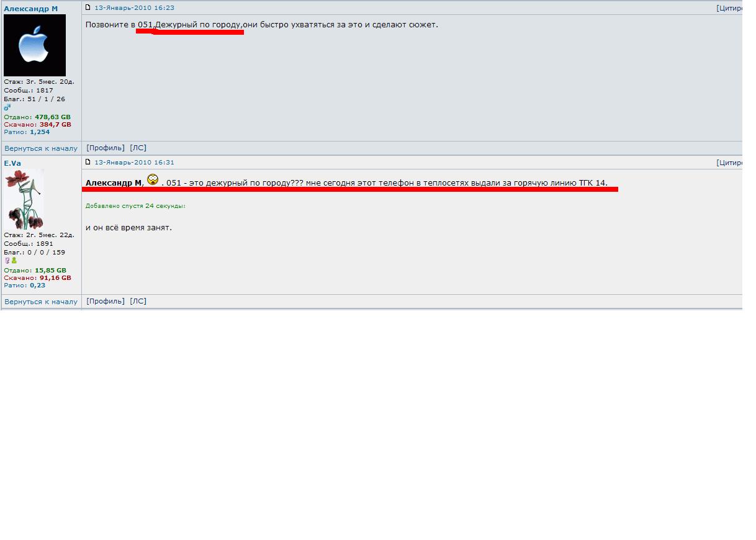Open ЛС private message link under first post
Image resolution: width=756 pixels, height=540 pixels.
pyautogui.click(x=138, y=148)
